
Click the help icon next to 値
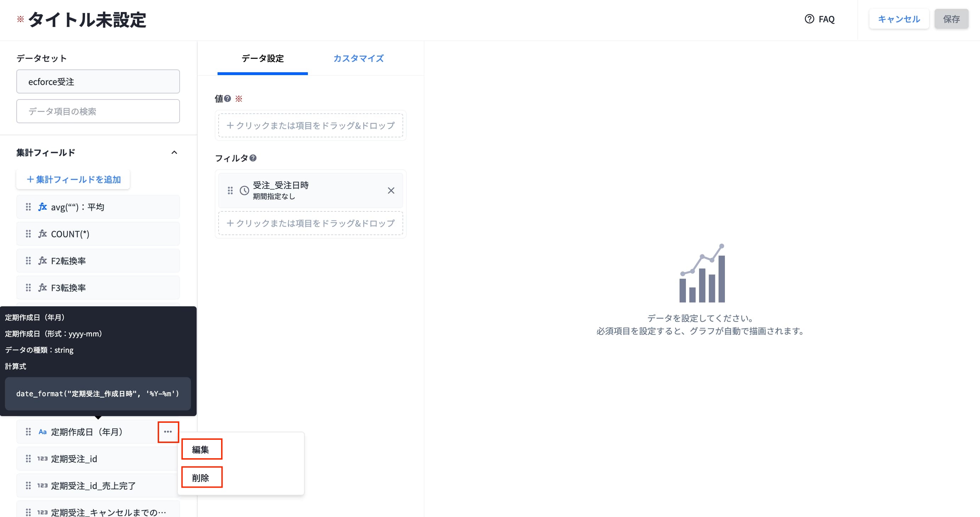tap(227, 98)
